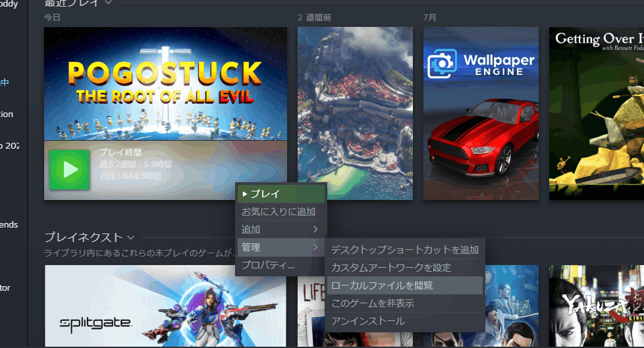
Task: Choose デスクトップショートカットを追加
Action: [x=404, y=249]
